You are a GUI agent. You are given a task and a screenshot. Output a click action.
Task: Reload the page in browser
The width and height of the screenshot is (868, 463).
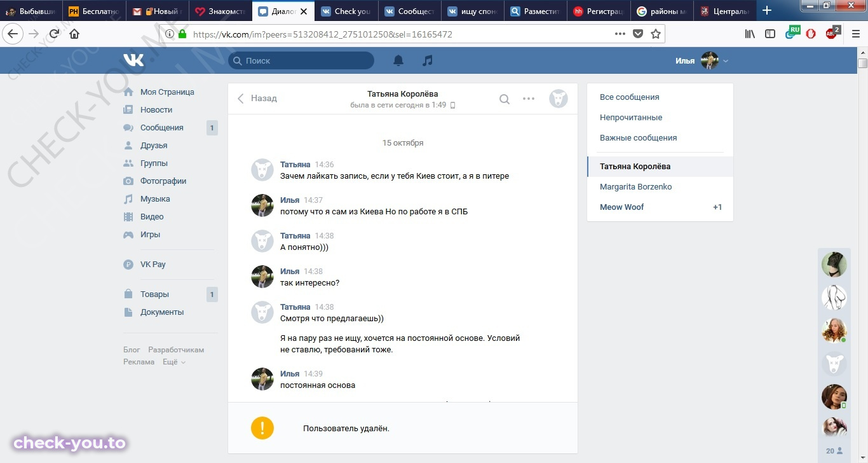click(x=54, y=34)
